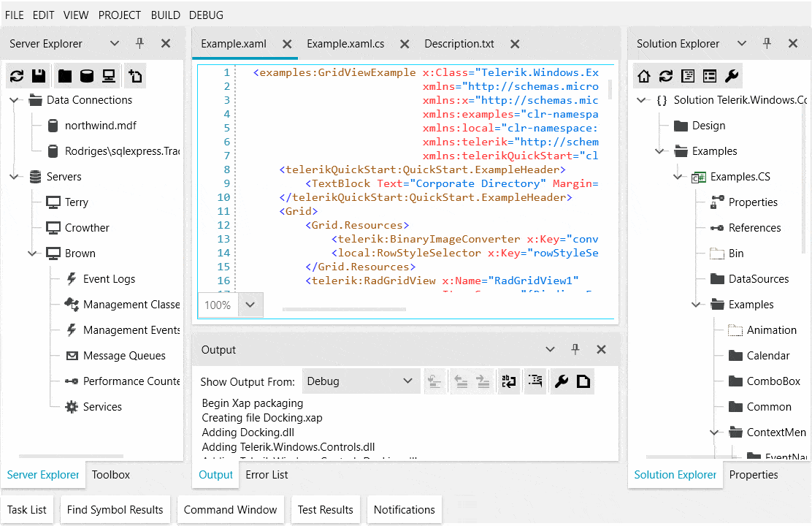Open the 100% zoom dropdown arrow
Screen dimensions: 812x526
pos(250,305)
